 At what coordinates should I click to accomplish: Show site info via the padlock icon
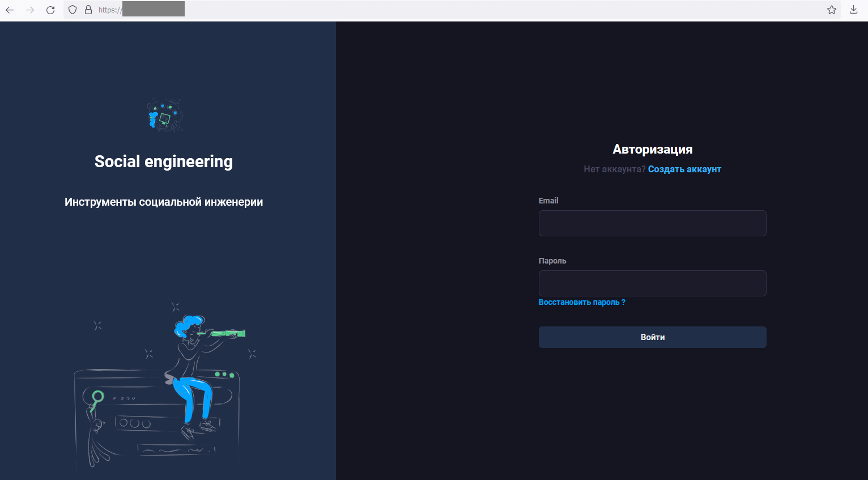coord(88,10)
